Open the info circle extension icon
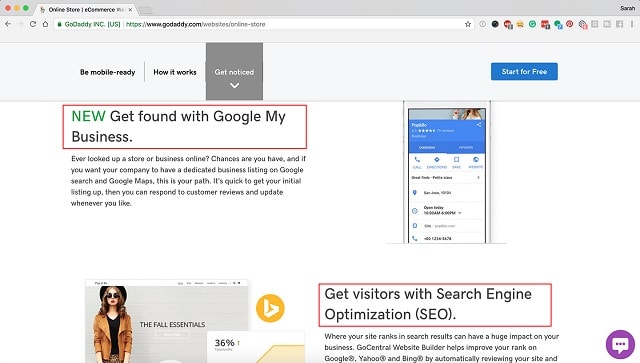This screenshot has height=363, width=640. pyautogui.click(x=482, y=24)
